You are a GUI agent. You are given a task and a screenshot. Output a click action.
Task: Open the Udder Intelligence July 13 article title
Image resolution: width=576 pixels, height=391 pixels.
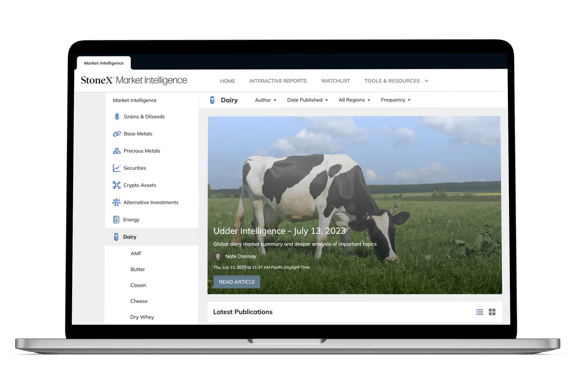coord(280,231)
